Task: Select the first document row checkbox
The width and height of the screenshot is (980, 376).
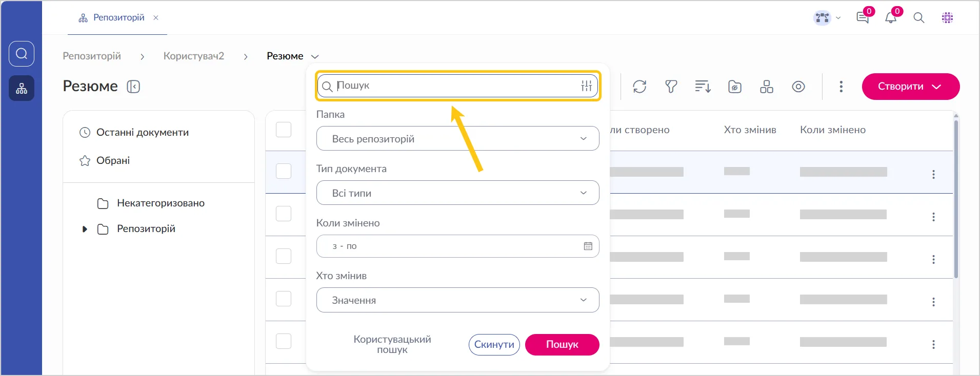Action: tap(284, 171)
